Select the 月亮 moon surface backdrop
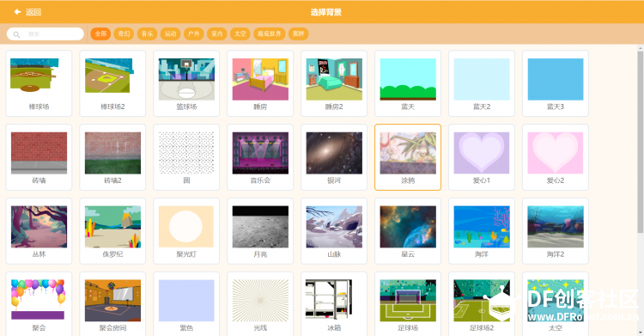The height and width of the screenshot is (336, 644). tap(260, 231)
